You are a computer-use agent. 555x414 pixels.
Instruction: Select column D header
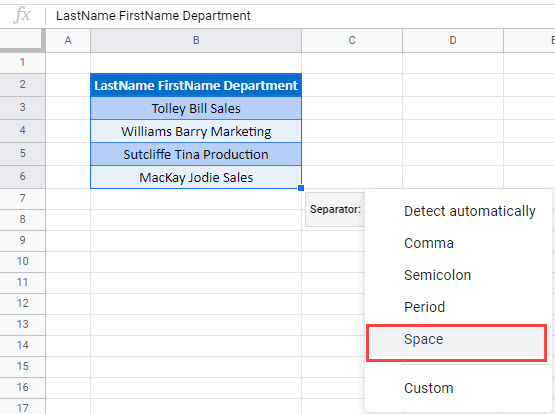pyautogui.click(x=453, y=40)
